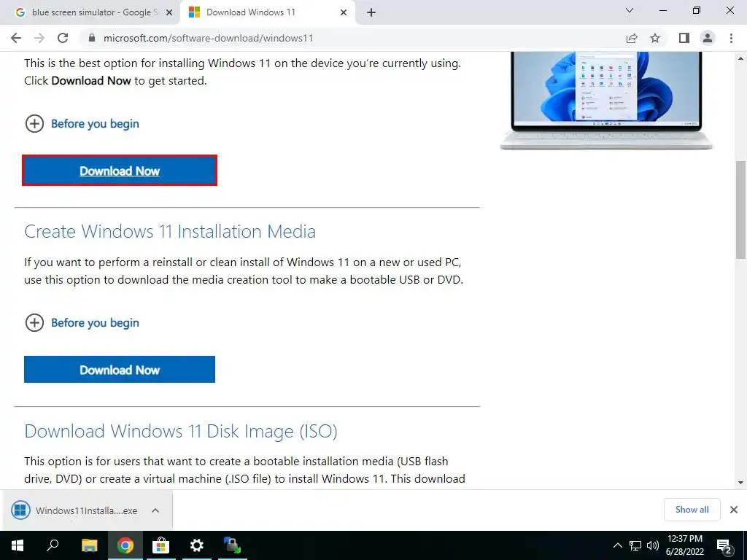
Task: Expand first Before you begin section
Action: pyautogui.click(x=82, y=124)
